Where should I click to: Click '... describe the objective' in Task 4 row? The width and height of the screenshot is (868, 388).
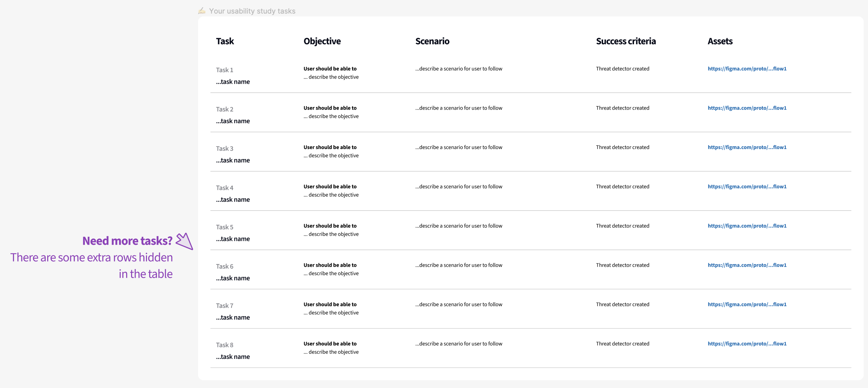331,195
